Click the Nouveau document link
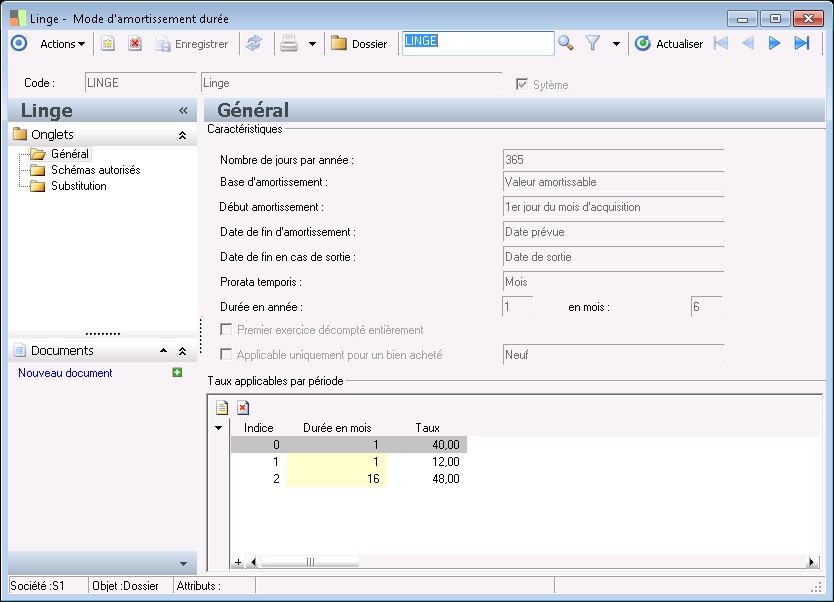Viewport: 834px width, 602px height. [x=65, y=373]
